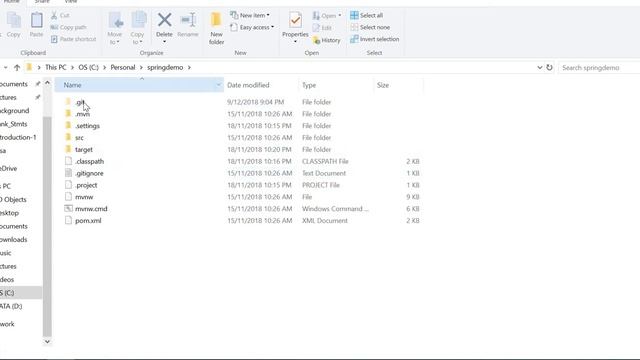
Task: Click the navigation pane scrollbar thumb
Action: click(x=47, y=227)
